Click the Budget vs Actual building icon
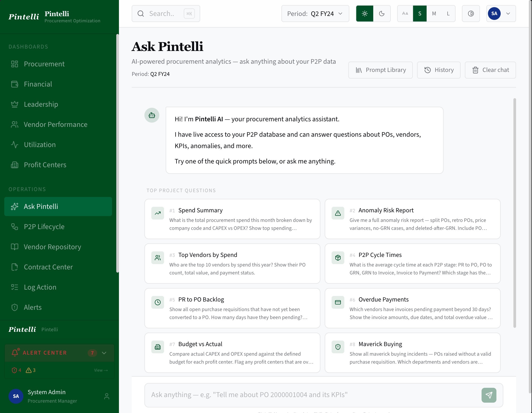Viewport: 532px width, 413px height. (158, 347)
